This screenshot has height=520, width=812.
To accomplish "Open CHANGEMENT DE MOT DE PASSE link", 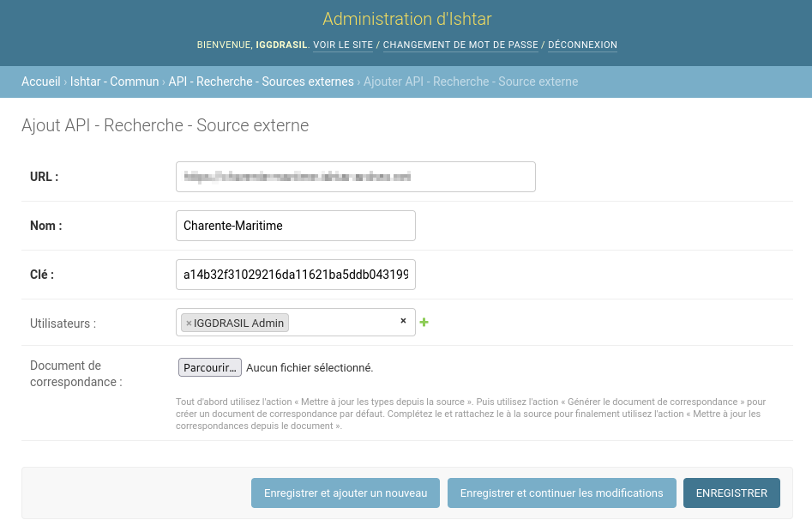I will [x=460, y=45].
